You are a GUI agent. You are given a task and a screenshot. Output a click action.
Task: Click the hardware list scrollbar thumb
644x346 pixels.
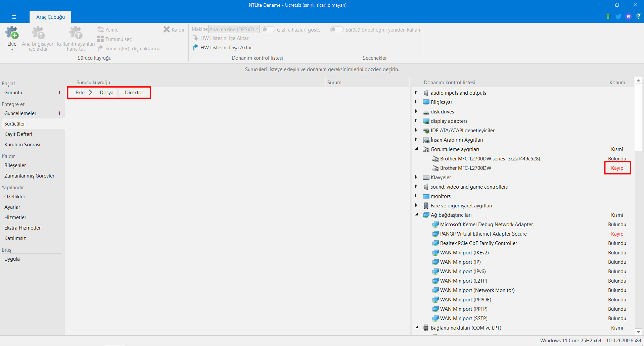[639, 117]
